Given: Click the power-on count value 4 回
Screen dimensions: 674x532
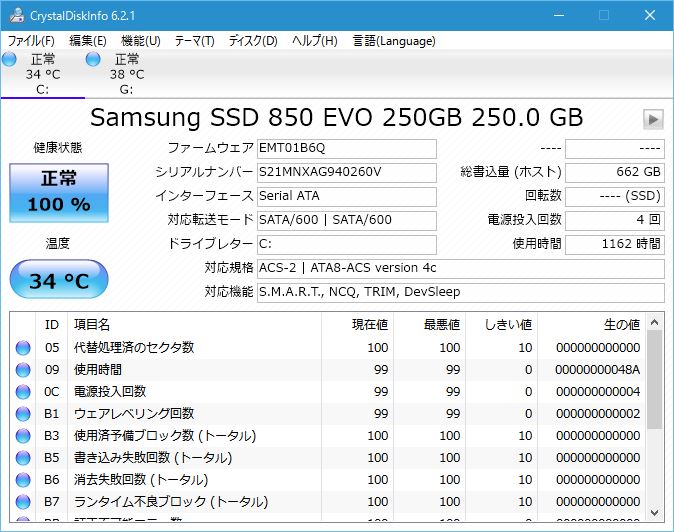Looking at the screenshot, I should (x=615, y=220).
